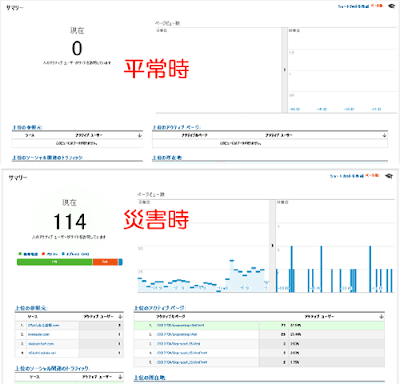
Task: Open first active page link, highlighted green row
Action: click(x=180, y=325)
